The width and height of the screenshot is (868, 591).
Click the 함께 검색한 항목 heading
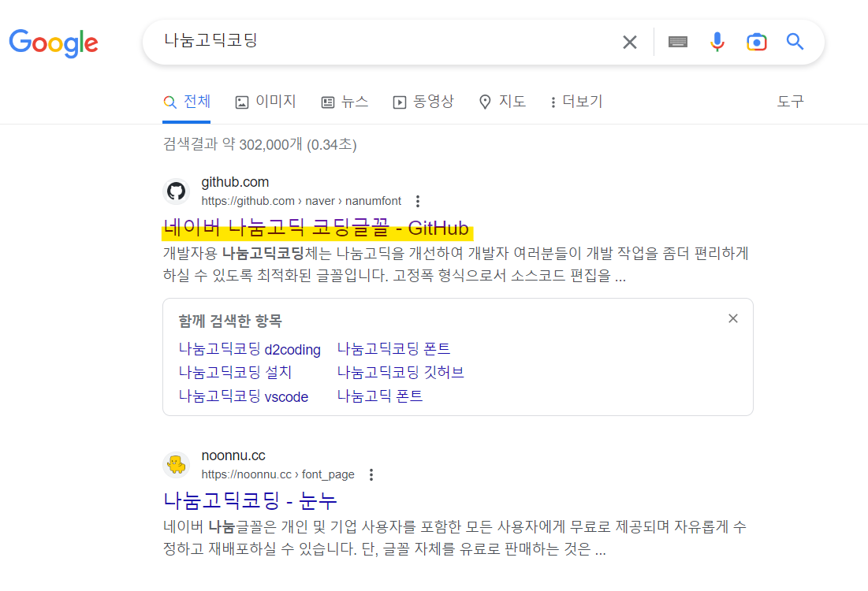(x=230, y=321)
